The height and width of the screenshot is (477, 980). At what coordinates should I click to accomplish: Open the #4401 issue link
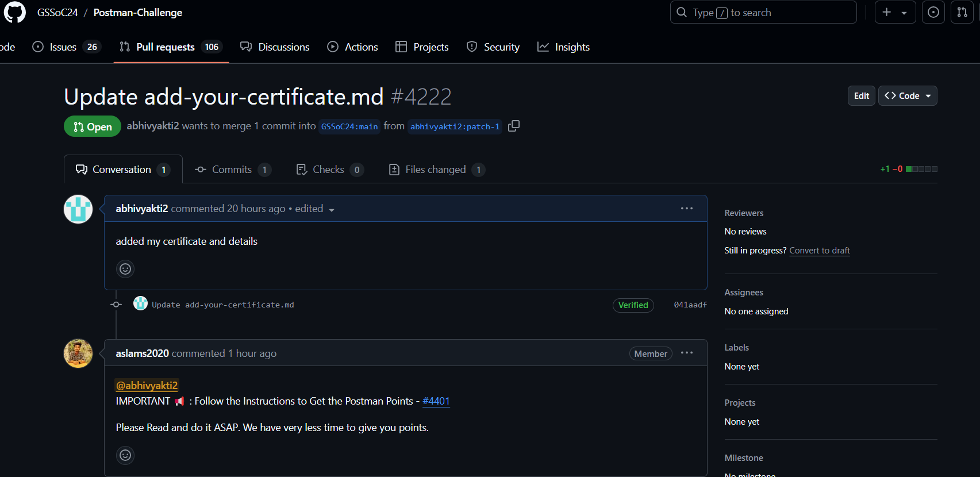point(436,401)
